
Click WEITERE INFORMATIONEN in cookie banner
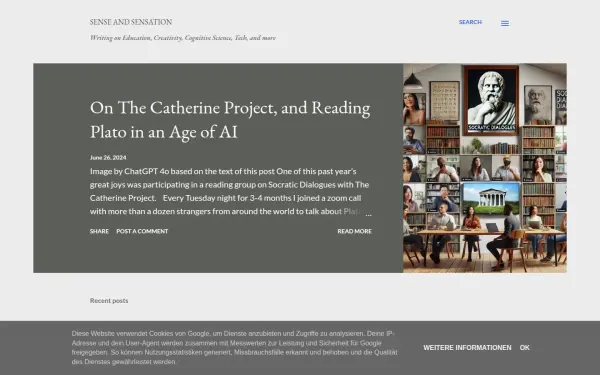pos(467,347)
